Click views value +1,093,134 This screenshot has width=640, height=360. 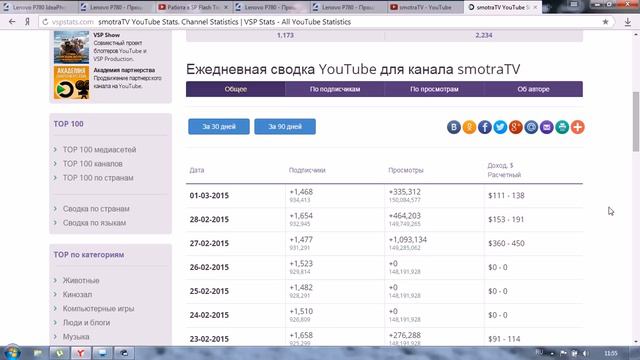tap(407, 240)
